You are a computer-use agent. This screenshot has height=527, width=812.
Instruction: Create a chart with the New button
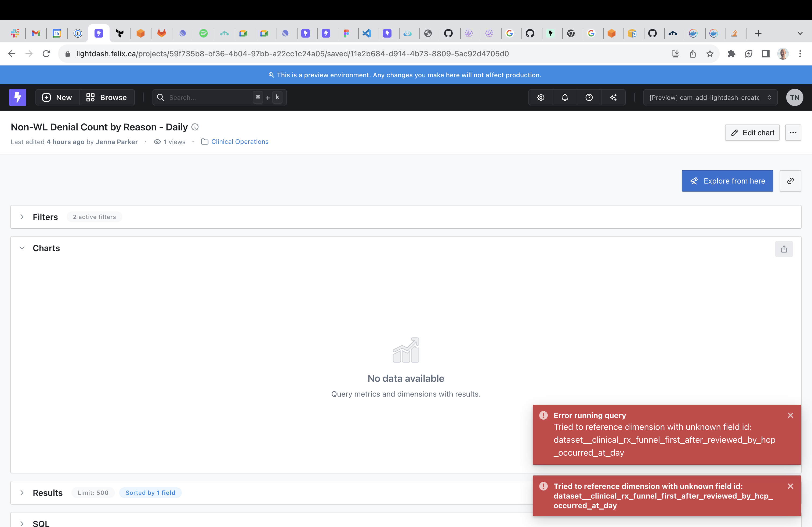pos(57,97)
